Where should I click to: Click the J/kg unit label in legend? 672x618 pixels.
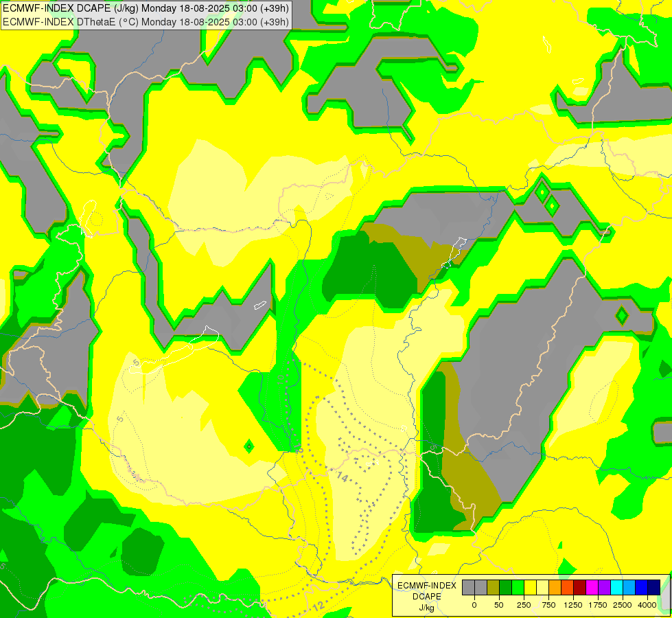[x=427, y=608]
